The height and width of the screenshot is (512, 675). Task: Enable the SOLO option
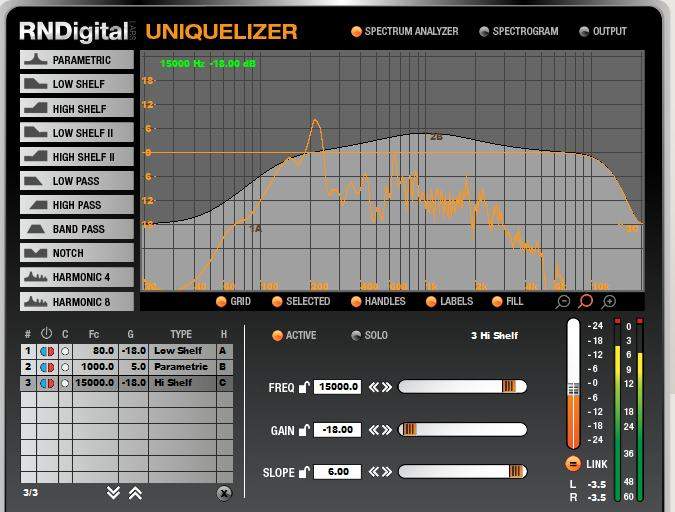point(357,336)
